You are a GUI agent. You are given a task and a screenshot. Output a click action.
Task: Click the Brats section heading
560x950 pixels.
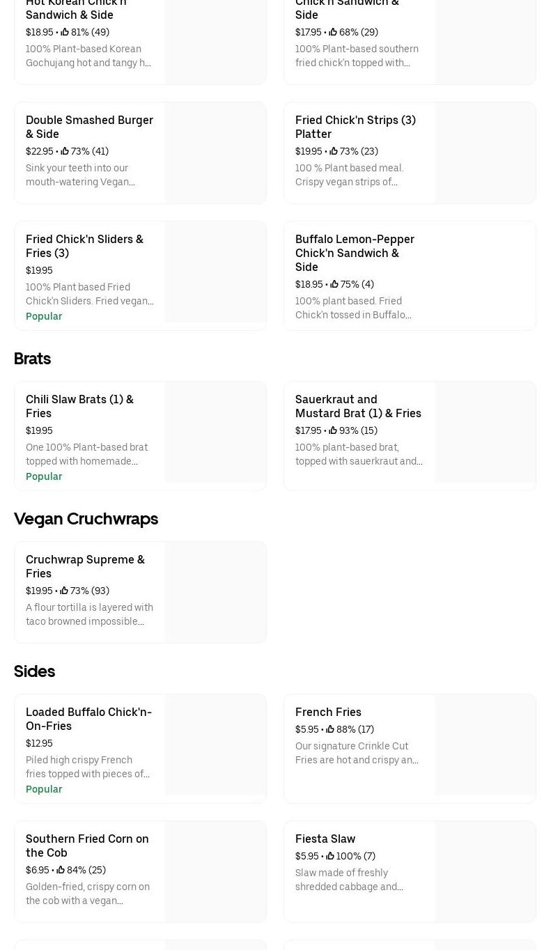tap(32, 359)
